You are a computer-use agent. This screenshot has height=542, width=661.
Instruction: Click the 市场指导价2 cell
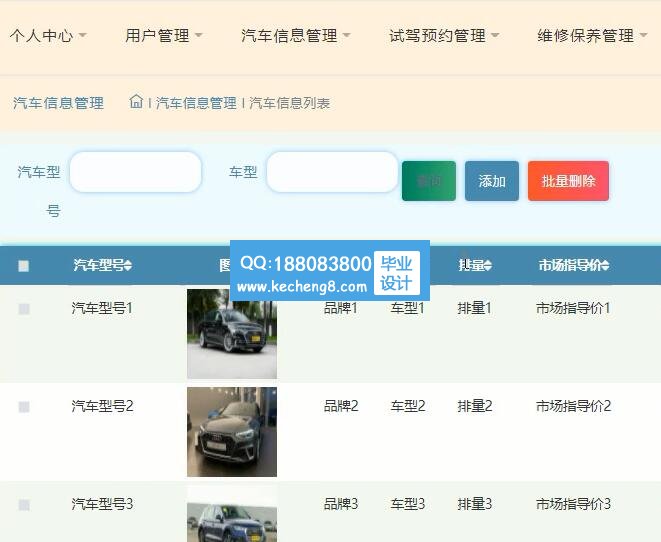[573, 406]
